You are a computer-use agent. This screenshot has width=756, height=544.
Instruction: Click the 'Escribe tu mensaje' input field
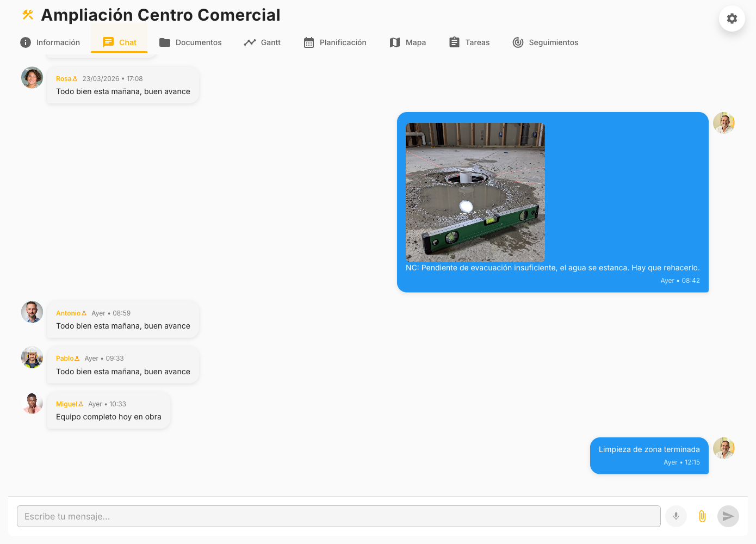pos(337,516)
